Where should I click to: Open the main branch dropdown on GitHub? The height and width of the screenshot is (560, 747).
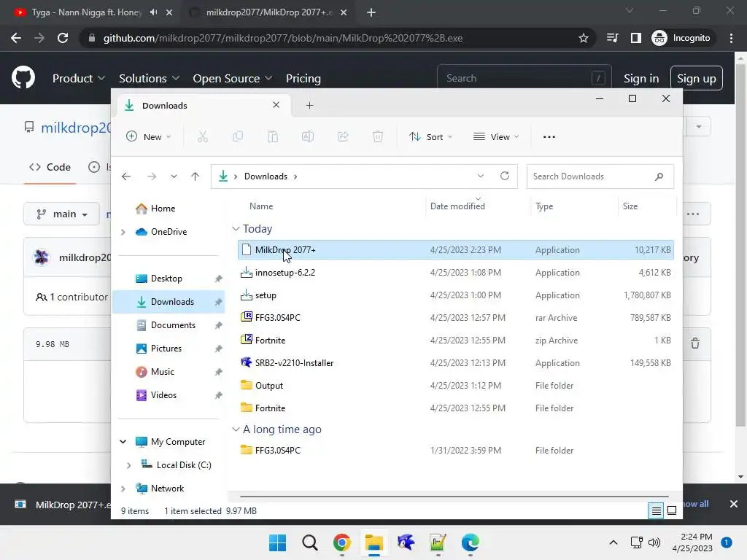(x=61, y=214)
